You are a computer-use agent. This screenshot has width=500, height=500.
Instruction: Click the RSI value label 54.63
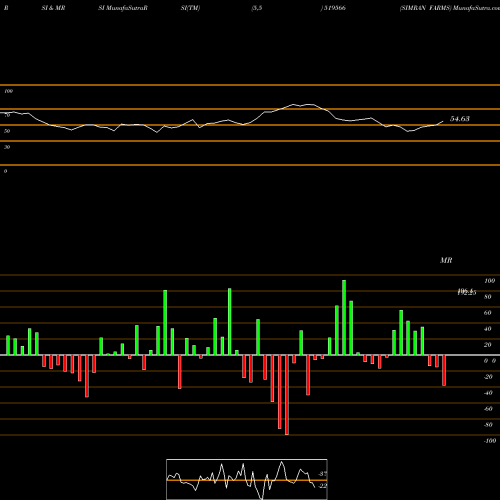(x=460, y=119)
